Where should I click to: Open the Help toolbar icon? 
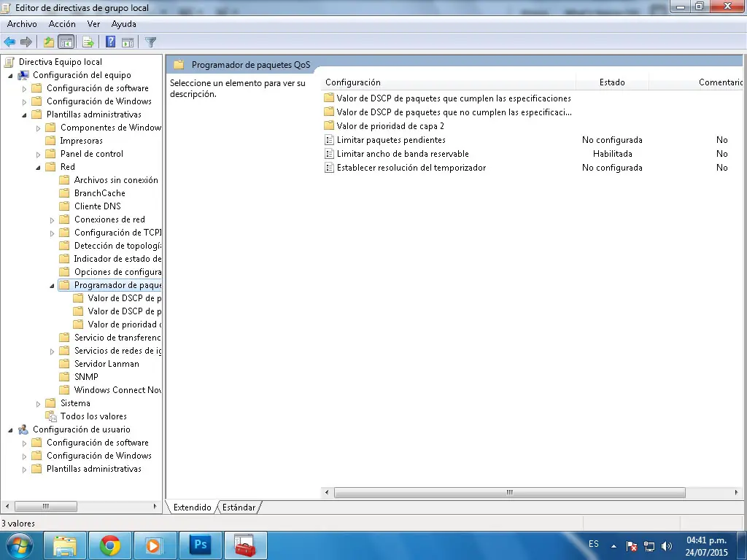pos(111,42)
